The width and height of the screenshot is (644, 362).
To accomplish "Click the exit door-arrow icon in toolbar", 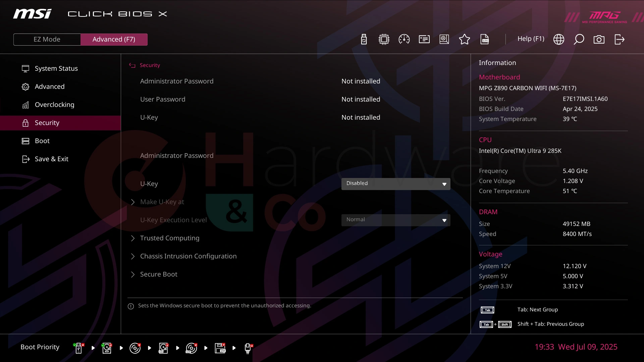I will (x=619, y=39).
